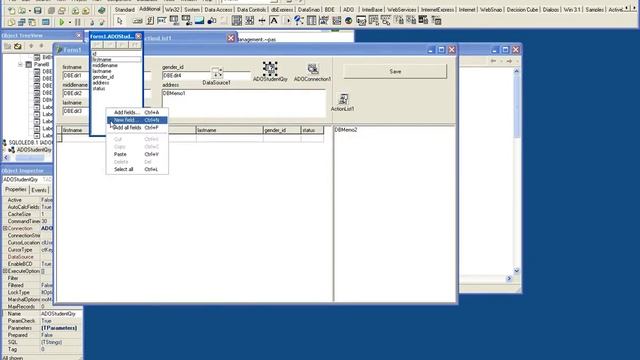The width and height of the screenshot is (640, 360).
Task: Choose 'Add fields...' from context menu
Action: coord(137,112)
